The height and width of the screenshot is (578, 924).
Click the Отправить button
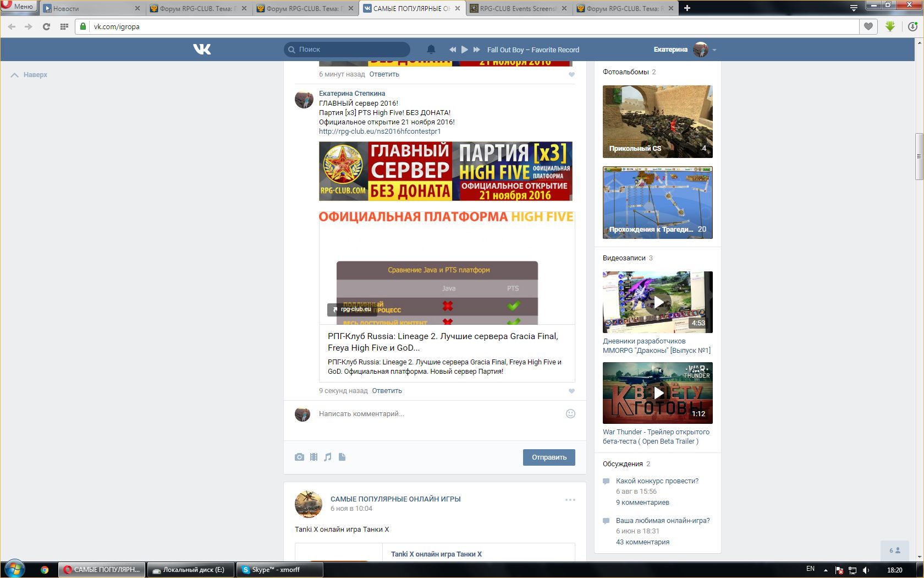click(x=549, y=457)
